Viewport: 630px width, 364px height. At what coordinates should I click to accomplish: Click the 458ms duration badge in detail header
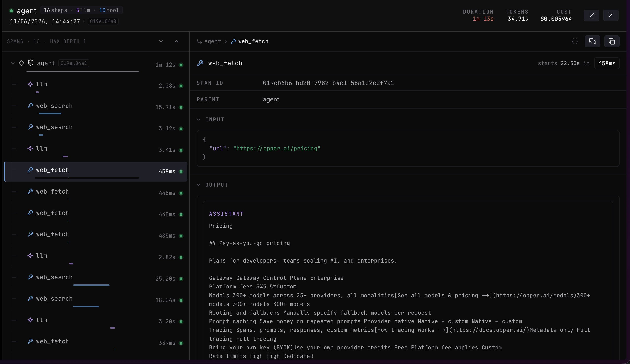point(607,63)
